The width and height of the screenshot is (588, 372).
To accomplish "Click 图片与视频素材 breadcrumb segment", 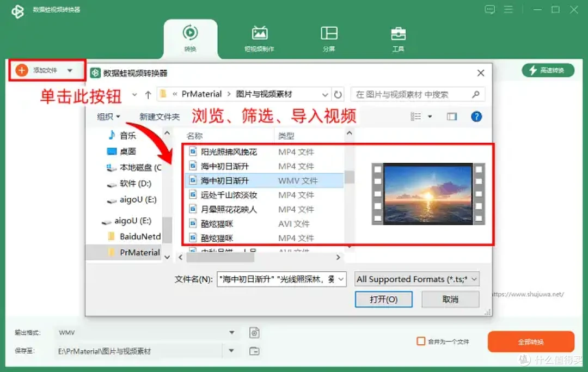I will pos(264,94).
